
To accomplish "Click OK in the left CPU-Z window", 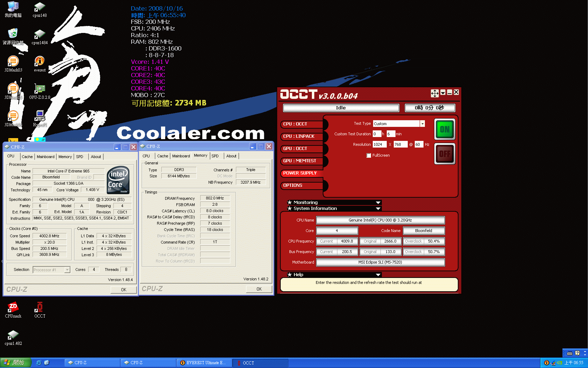I will (124, 290).
